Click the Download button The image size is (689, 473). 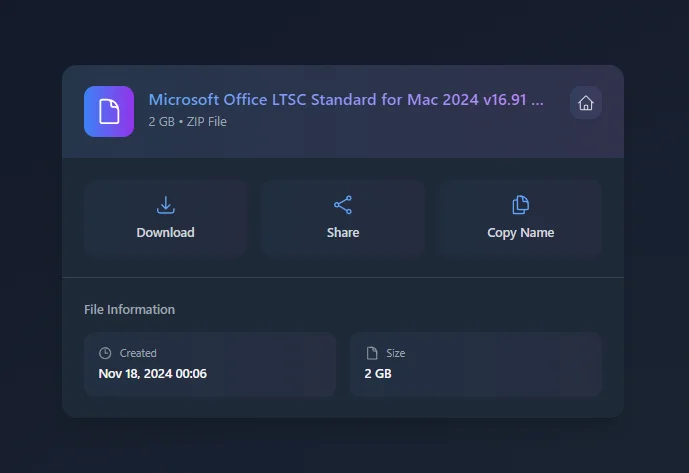165,218
